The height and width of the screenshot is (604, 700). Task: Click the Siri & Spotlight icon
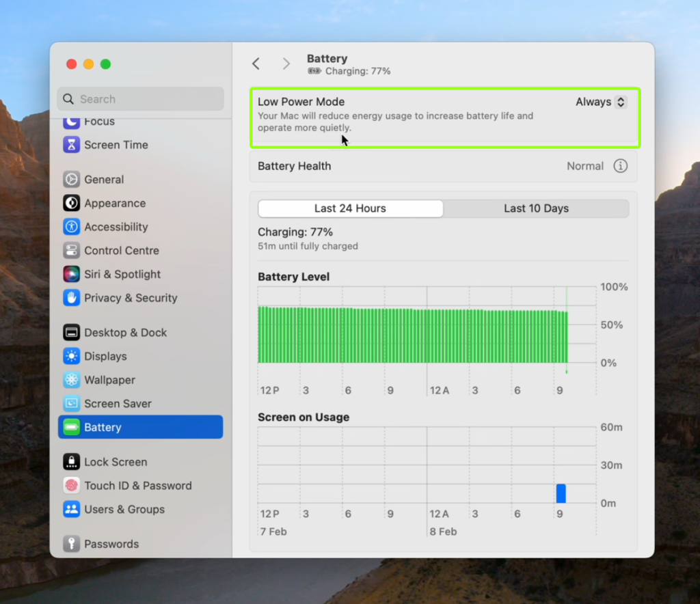click(x=72, y=274)
